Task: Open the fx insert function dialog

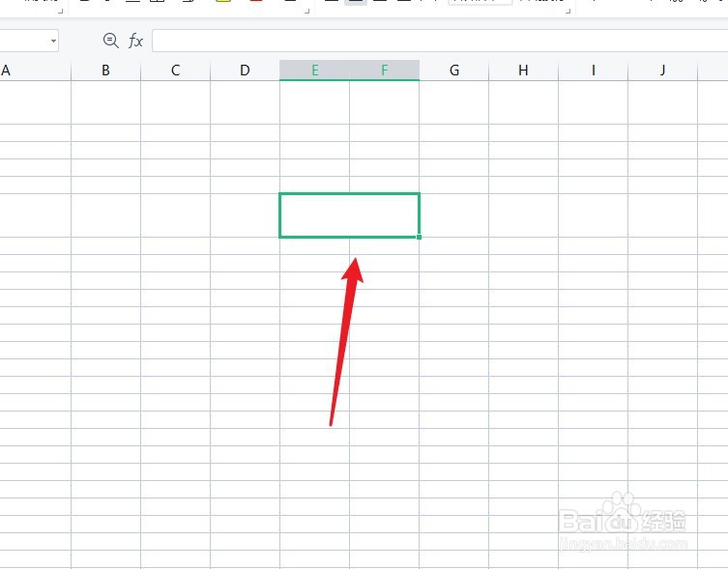Action: tap(135, 41)
